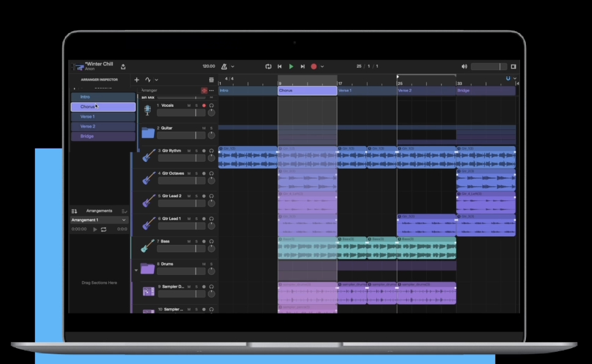Disable record-enable on the Vocals track

tap(204, 105)
